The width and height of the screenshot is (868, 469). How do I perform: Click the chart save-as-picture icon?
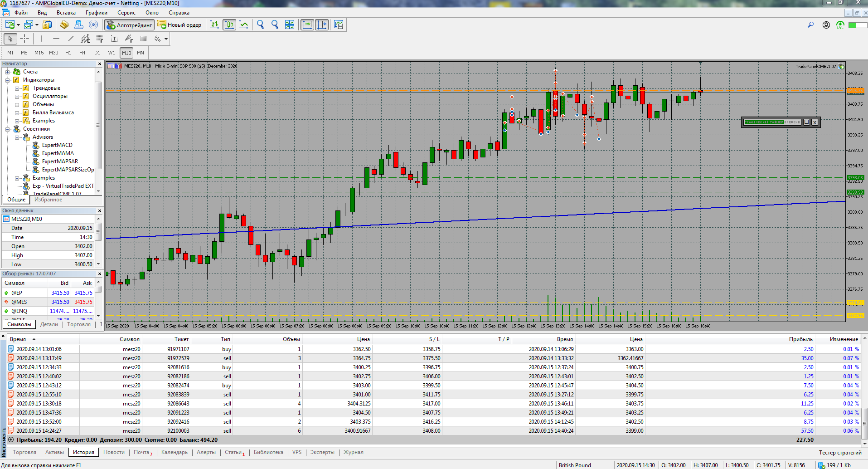point(339,24)
